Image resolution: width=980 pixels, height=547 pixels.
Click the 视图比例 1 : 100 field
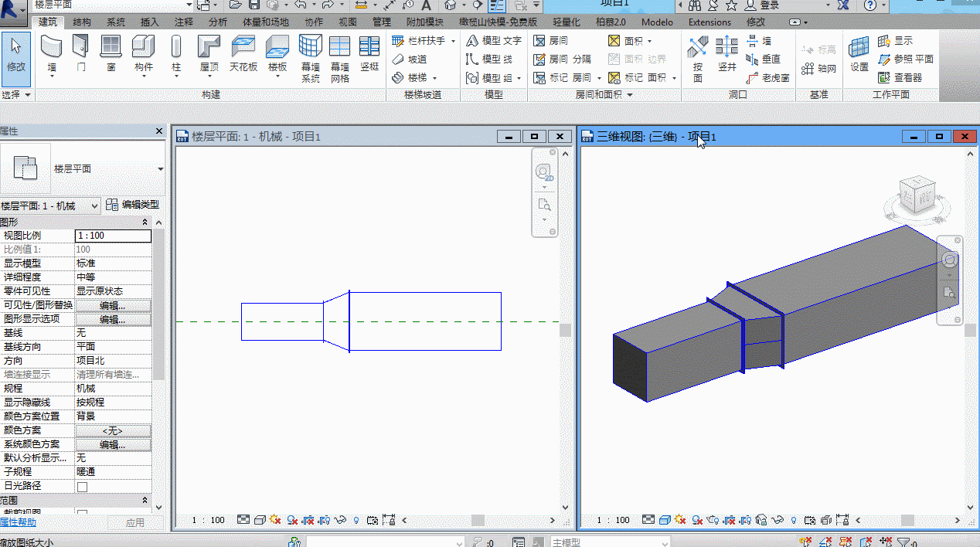point(113,236)
